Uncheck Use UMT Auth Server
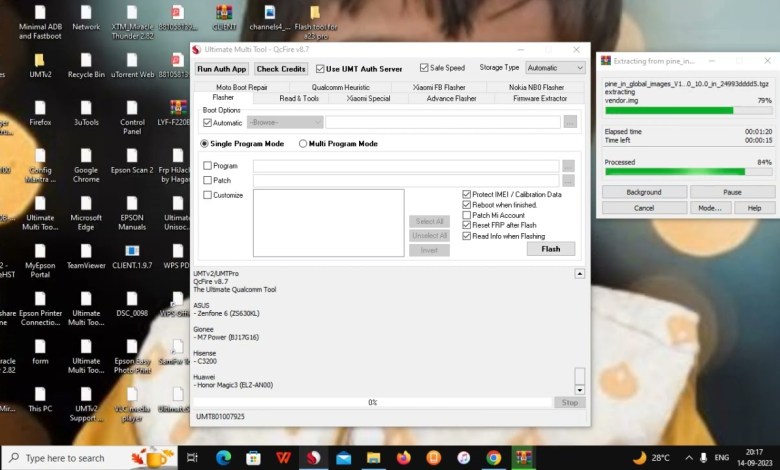780x470 pixels. point(320,69)
